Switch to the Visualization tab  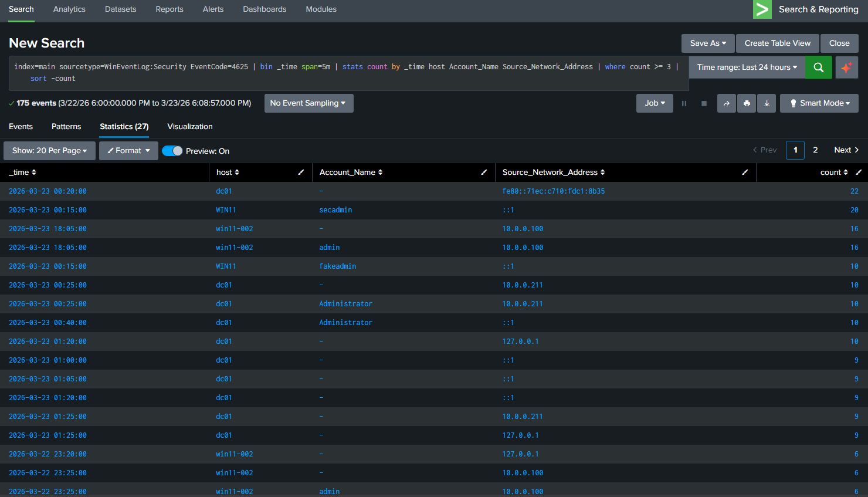[189, 126]
